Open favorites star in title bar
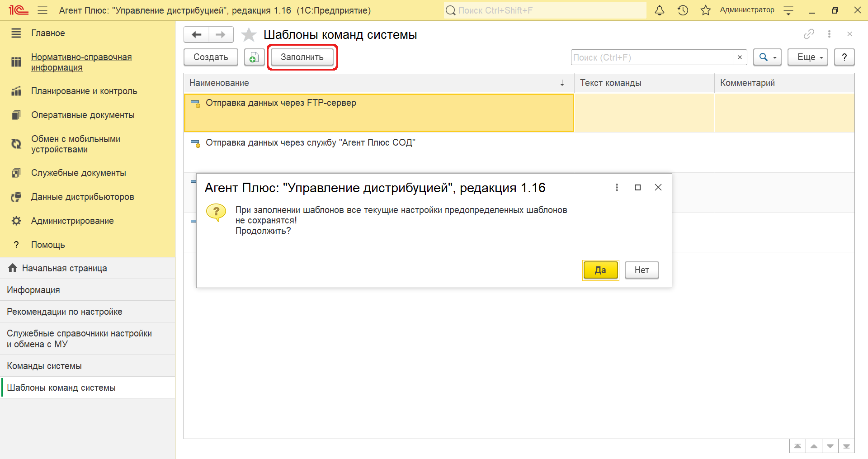The width and height of the screenshot is (868, 459). point(706,10)
